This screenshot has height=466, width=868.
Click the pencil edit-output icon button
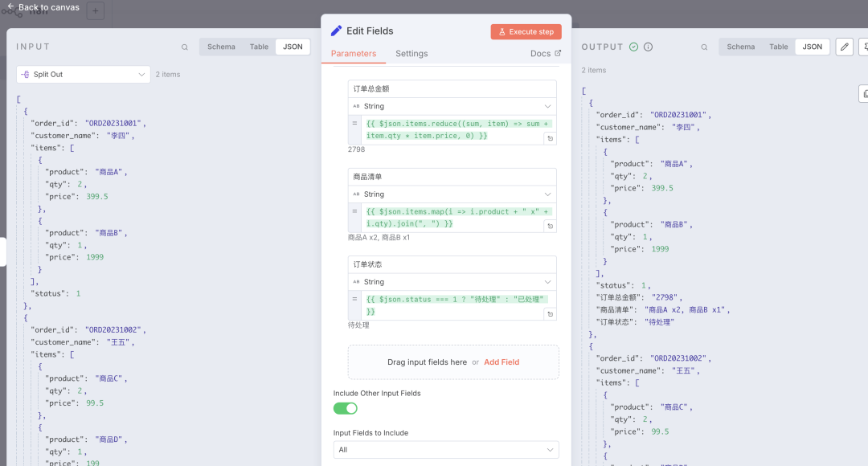[844, 47]
